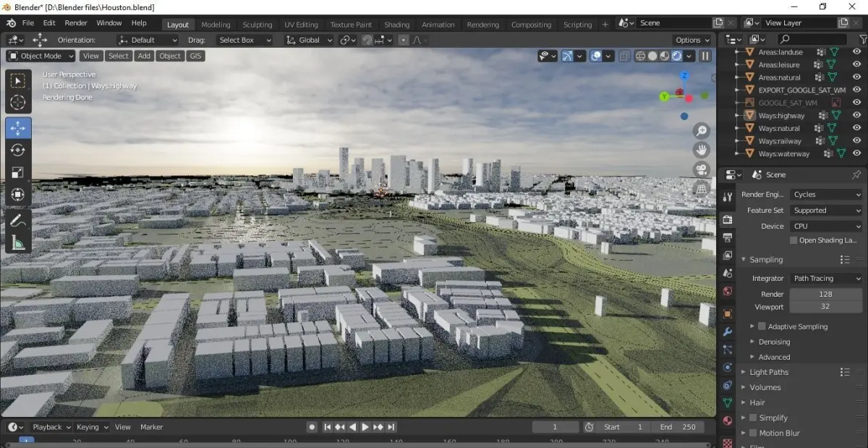
Task: Open the Object Mode dropdown
Action: click(41, 56)
